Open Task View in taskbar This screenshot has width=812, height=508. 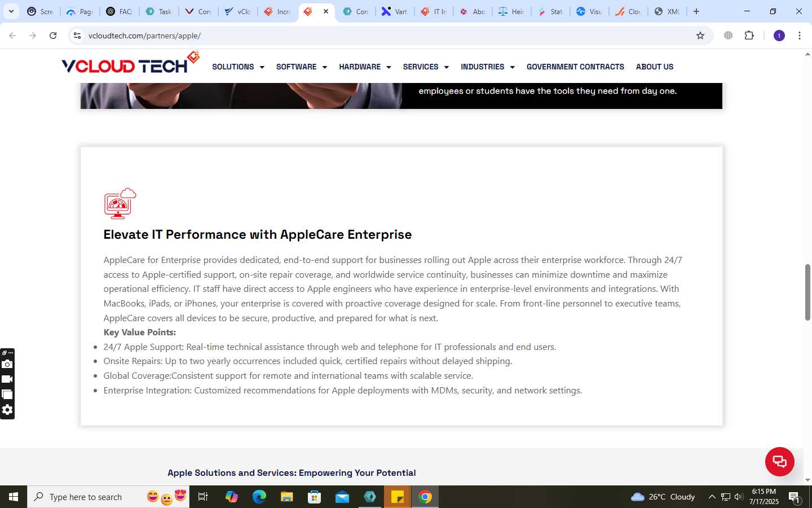click(203, 497)
